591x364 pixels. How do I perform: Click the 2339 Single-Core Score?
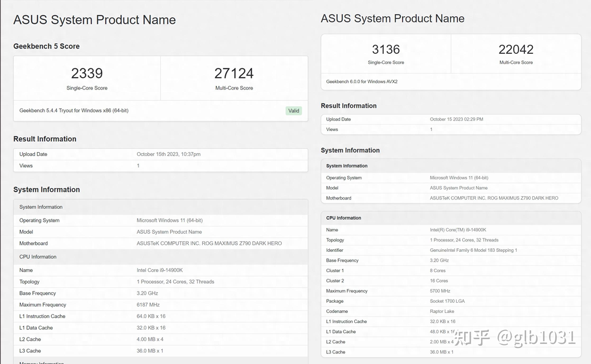(x=87, y=73)
